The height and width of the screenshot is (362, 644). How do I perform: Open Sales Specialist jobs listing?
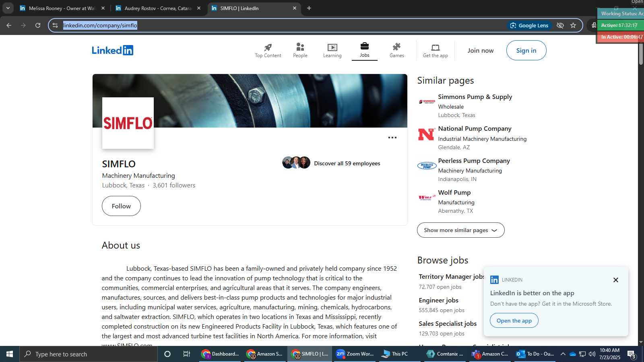click(x=448, y=324)
